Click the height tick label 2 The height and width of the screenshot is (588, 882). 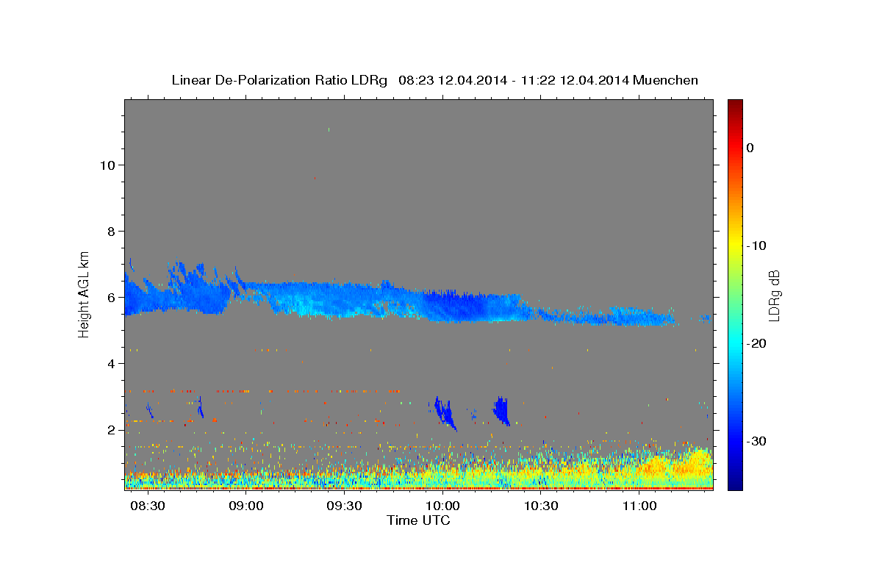click(x=112, y=430)
